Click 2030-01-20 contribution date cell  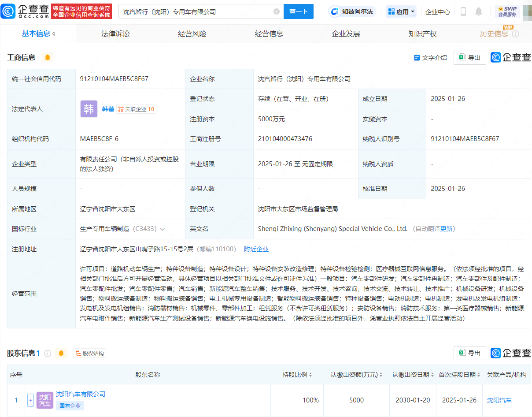(413, 400)
